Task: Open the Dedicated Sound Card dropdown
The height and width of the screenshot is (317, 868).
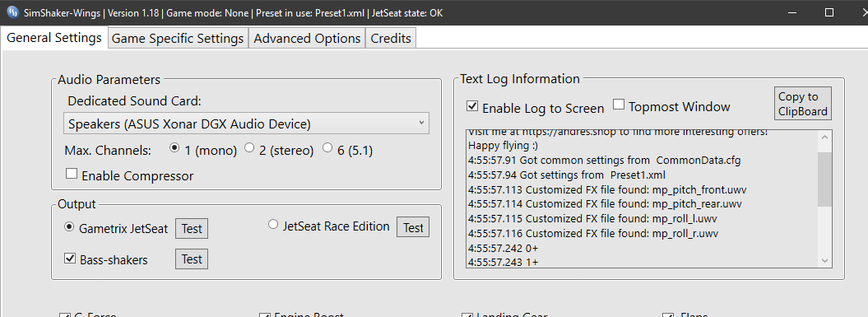Action: coord(246,123)
